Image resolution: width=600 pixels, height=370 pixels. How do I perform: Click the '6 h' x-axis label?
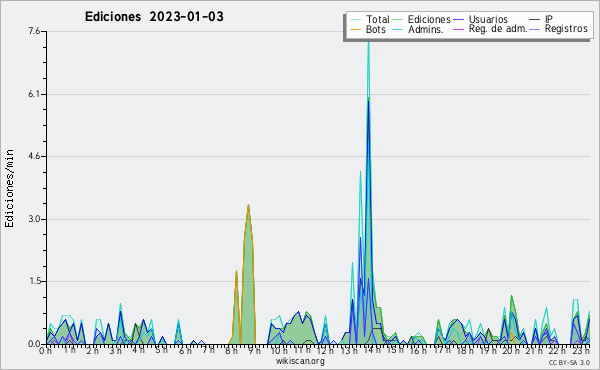point(185,351)
